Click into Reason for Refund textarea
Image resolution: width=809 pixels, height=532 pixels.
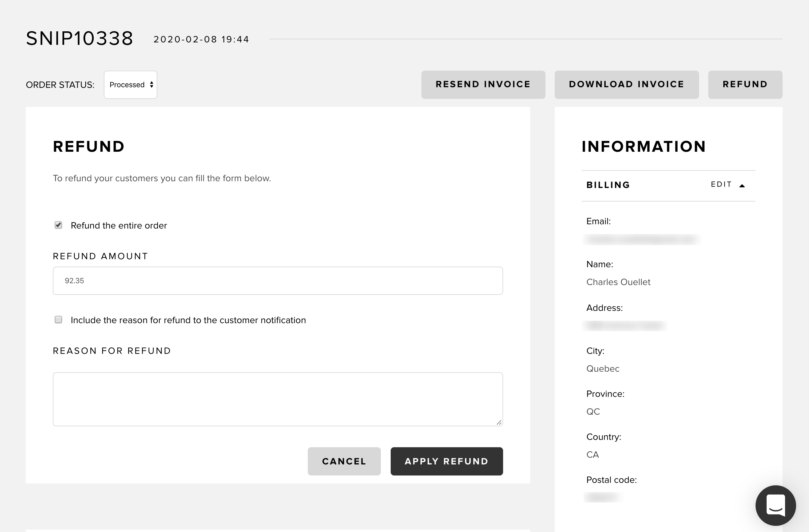278,399
